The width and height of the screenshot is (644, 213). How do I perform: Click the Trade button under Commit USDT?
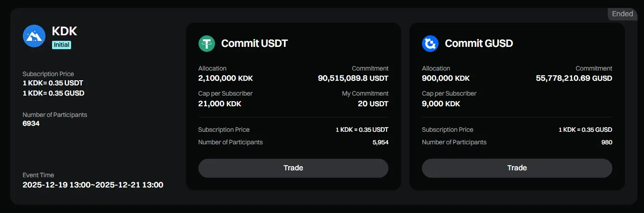coord(293,168)
